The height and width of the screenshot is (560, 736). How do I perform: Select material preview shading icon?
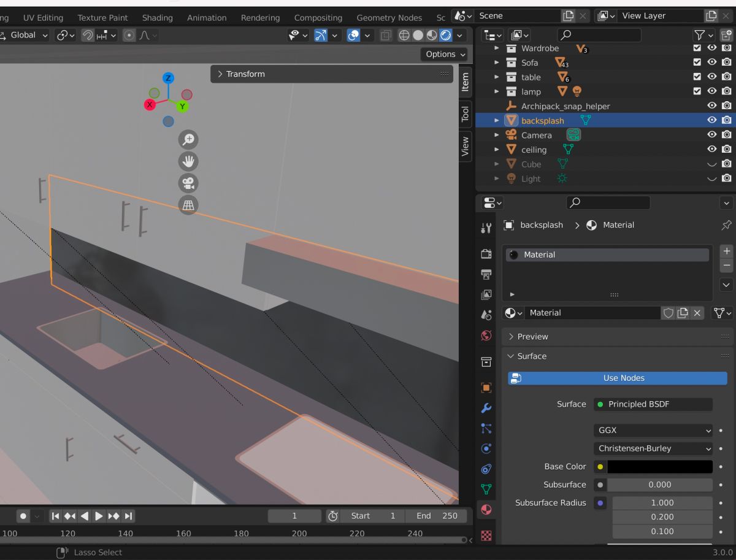tap(432, 35)
